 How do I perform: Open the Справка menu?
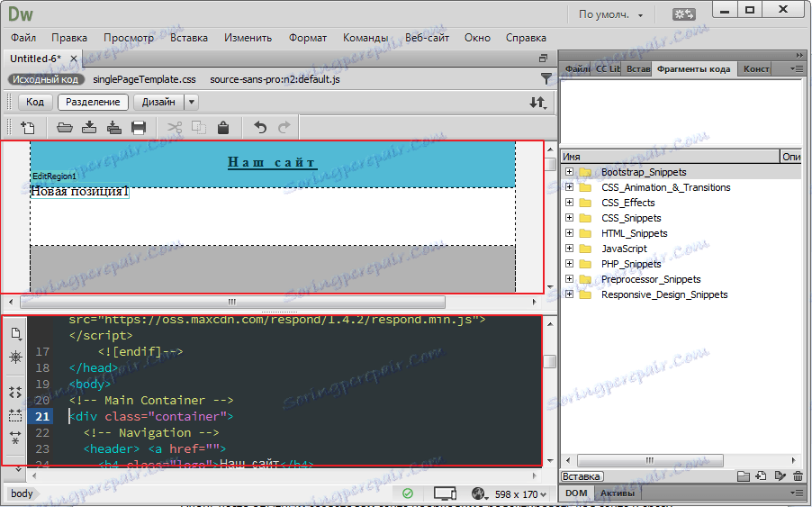pyautogui.click(x=526, y=38)
